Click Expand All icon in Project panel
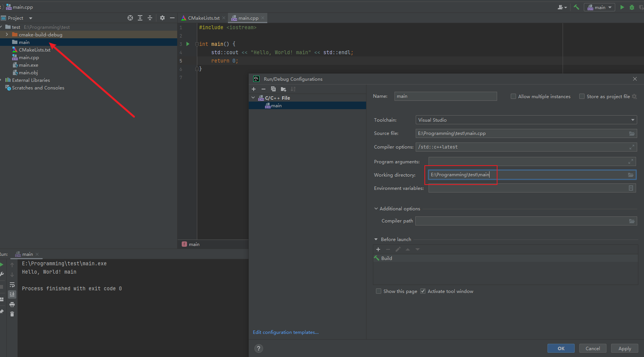 (x=140, y=18)
